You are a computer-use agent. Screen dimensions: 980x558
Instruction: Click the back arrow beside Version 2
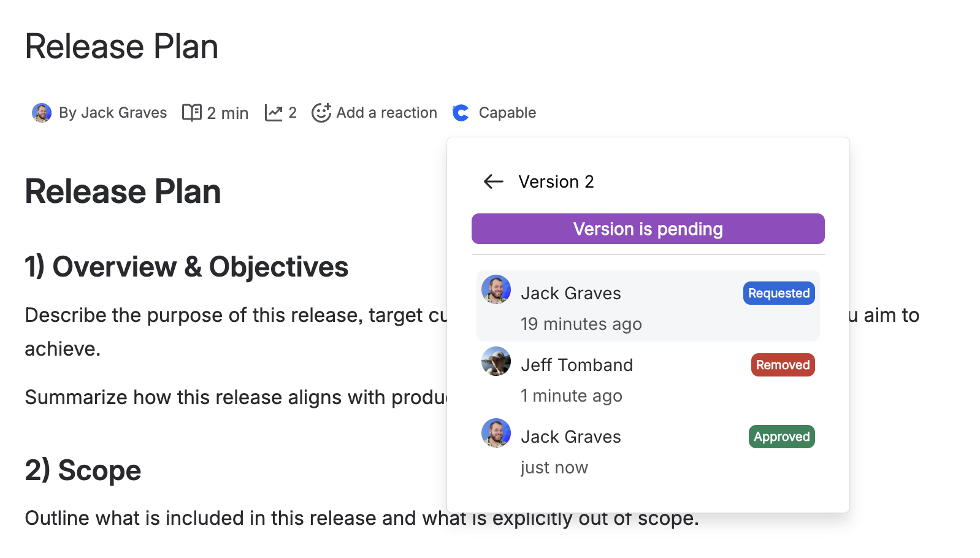(493, 182)
